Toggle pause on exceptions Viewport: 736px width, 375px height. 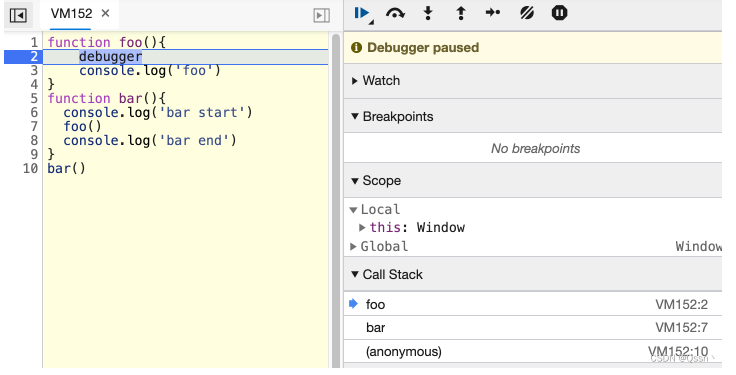[x=560, y=13]
